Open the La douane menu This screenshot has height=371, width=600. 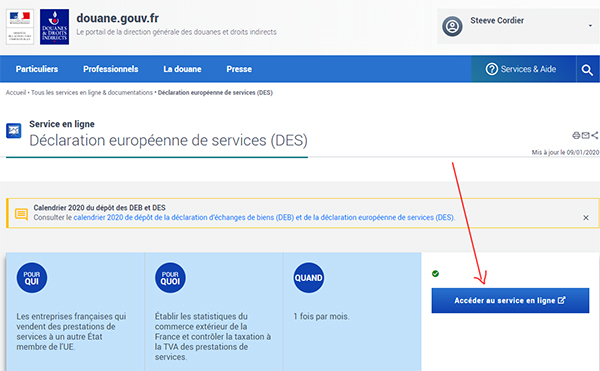(182, 69)
